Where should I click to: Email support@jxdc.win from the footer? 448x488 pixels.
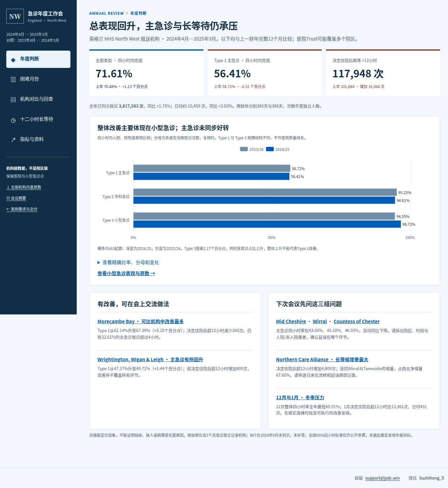point(382,478)
